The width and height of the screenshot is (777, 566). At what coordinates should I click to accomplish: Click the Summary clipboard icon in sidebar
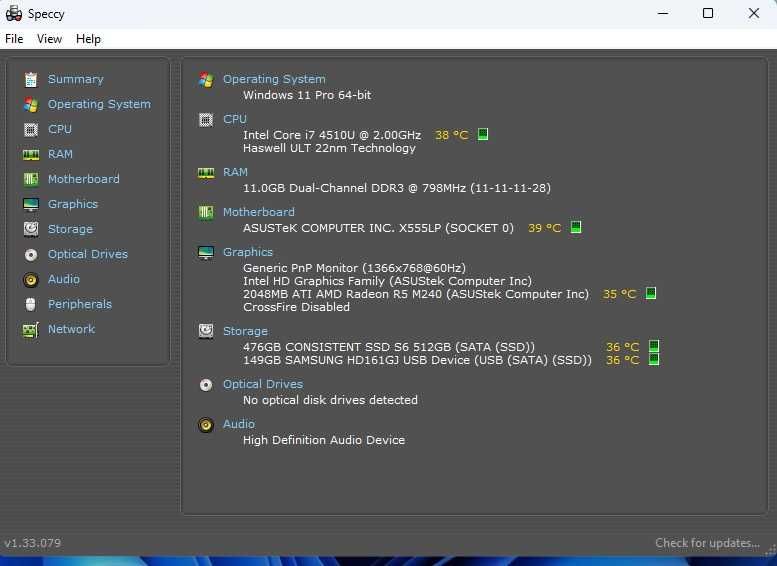coord(31,79)
